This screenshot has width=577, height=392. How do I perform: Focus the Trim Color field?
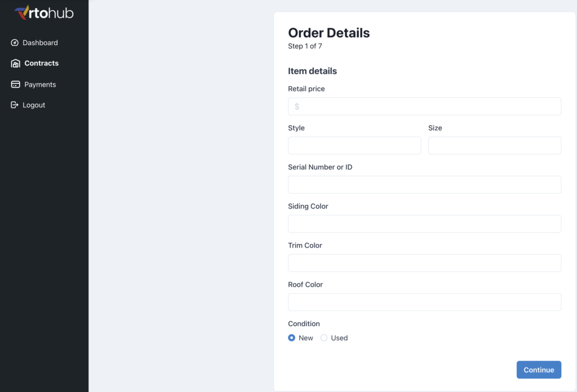tap(424, 263)
